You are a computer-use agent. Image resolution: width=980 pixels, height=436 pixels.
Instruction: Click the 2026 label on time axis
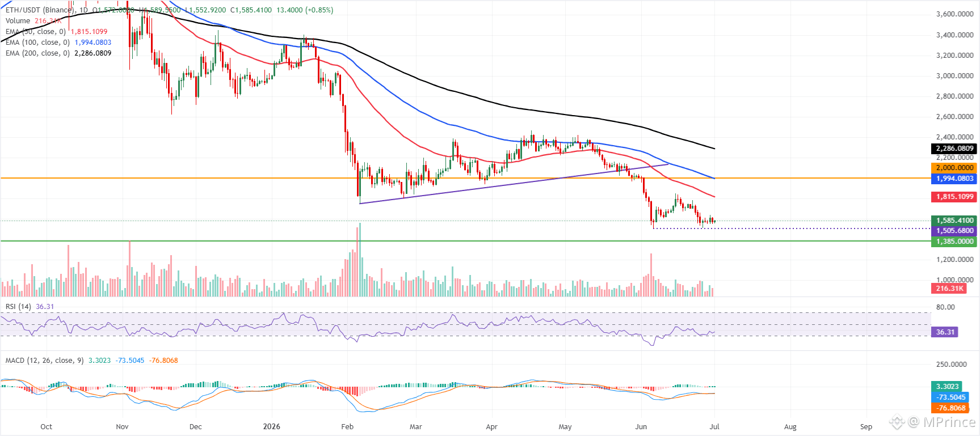click(x=272, y=427)
